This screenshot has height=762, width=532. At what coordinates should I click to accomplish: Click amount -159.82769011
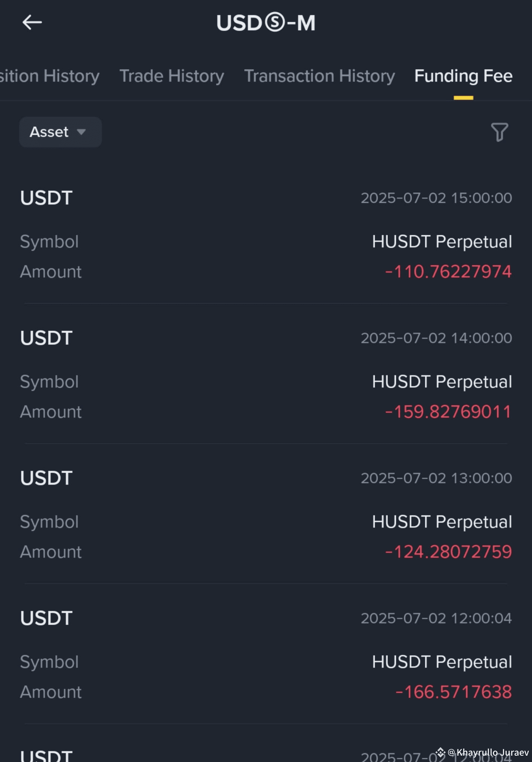[x=448, y=412]
